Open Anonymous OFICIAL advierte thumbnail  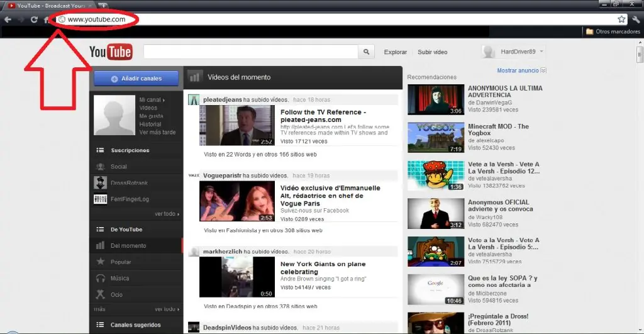tap(436, 214)
